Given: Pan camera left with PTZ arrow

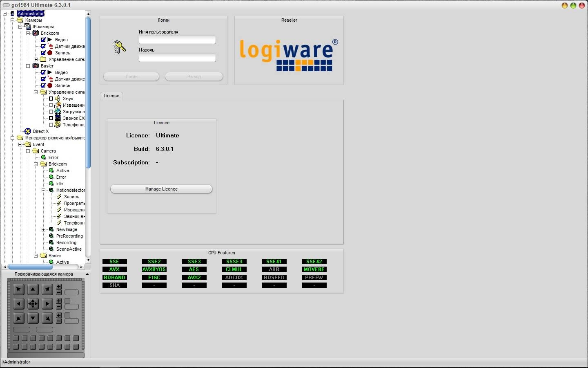Looking at the screenshot, I should point(19,304).
